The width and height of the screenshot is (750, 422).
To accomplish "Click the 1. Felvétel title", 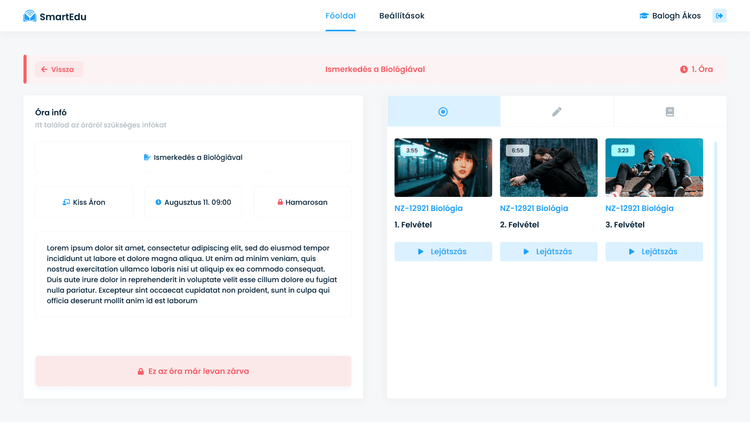I will [x=413, y=225].
